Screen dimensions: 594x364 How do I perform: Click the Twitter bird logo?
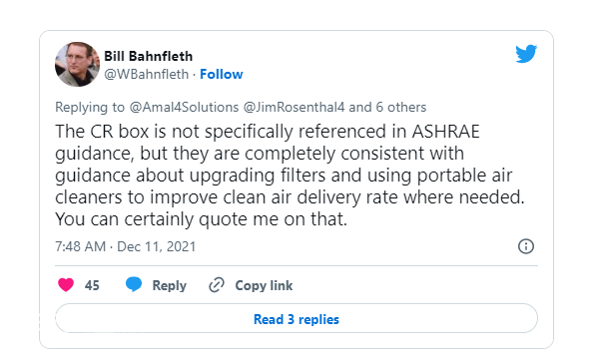coord(526,53)
